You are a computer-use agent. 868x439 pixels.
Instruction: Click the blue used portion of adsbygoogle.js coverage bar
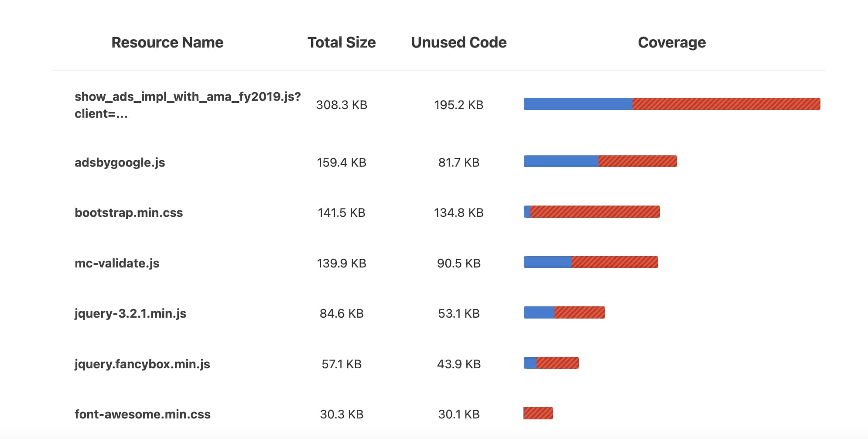(561, 161)
